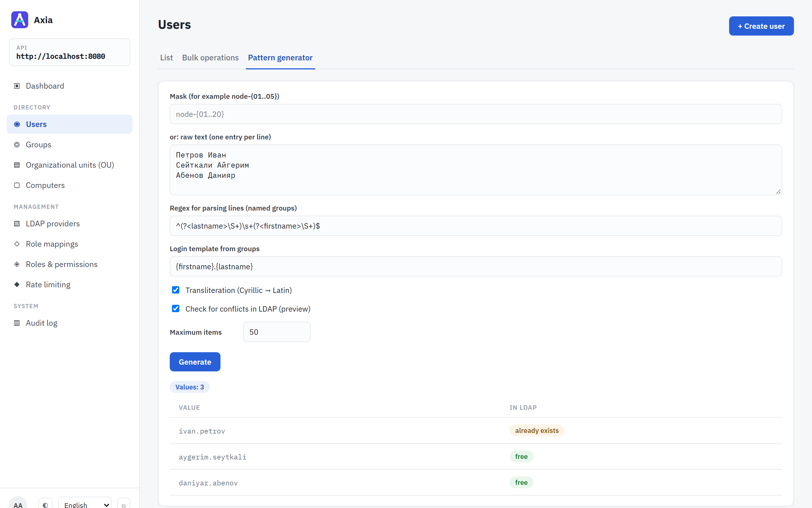
Task: Click inside the raw text textarea
Action: [476, 170]
